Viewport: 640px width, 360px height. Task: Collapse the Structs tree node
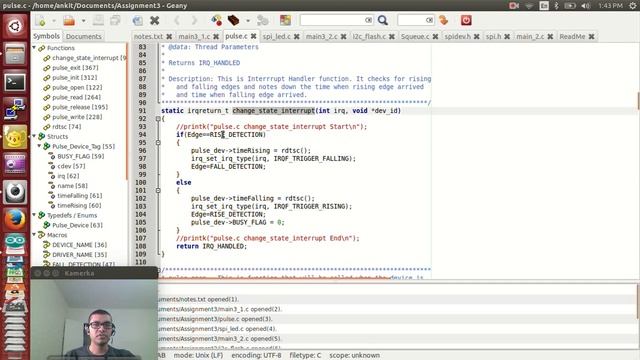point(34,136)
